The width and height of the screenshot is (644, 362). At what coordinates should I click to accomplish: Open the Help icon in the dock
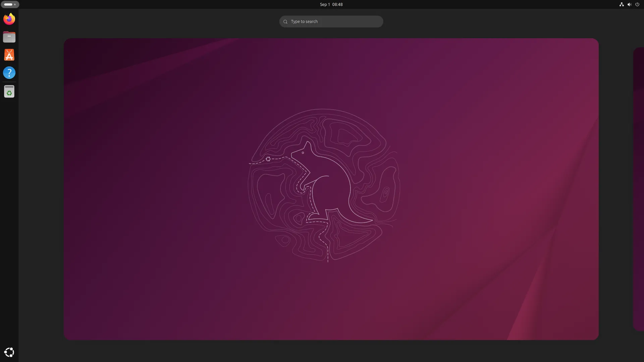coord(9,73)
